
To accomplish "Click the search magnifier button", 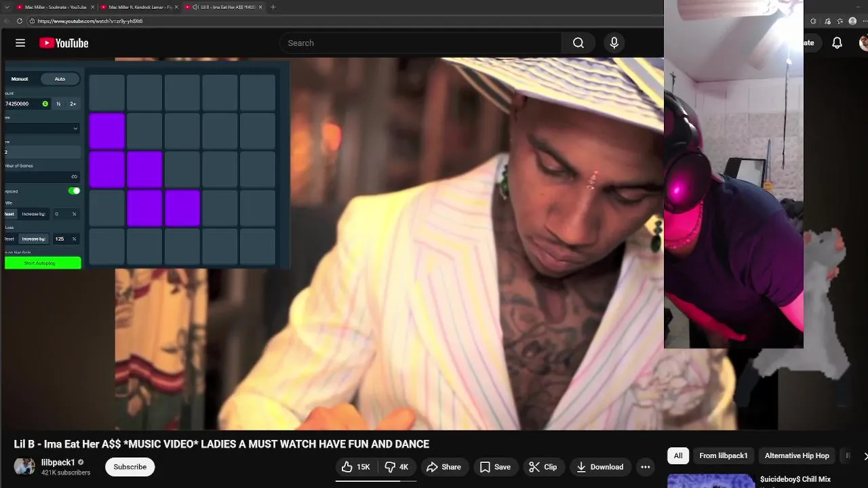I will click(x=578, y=43).
